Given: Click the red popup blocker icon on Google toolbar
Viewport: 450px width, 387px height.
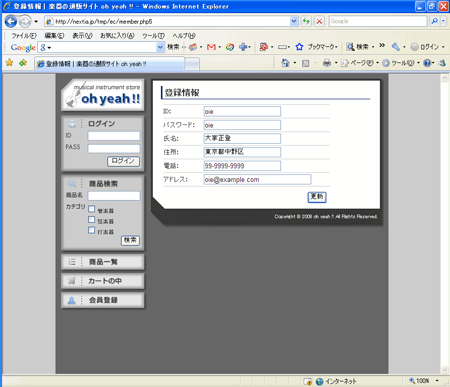Looking at the screenshot, I should point(263,47).
